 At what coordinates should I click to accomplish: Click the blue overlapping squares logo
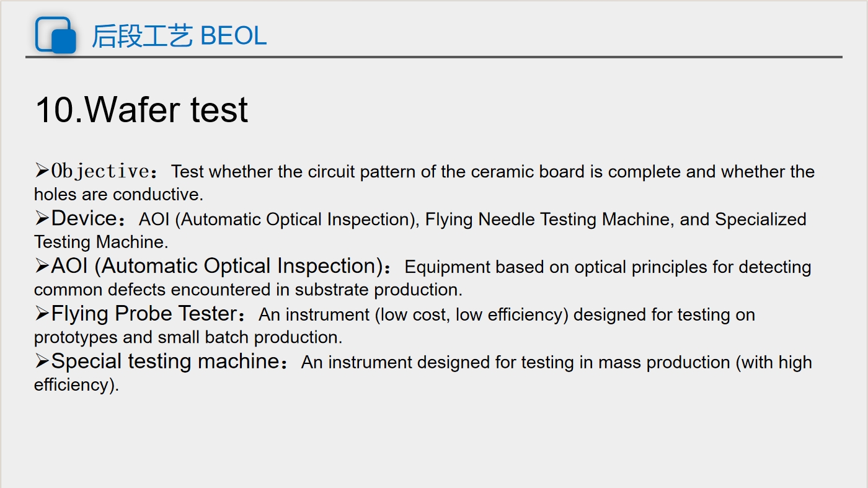pyautogui.click(x=55, y=35)
